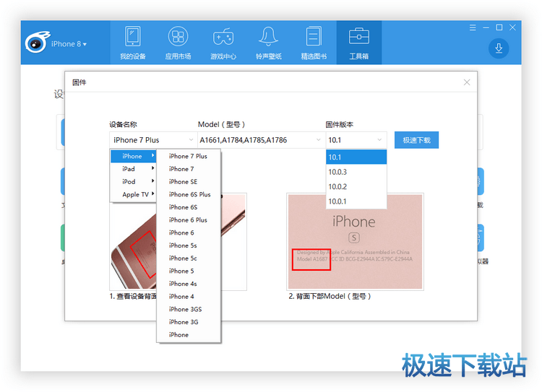The image size is (542, 392).
Task: Select iPhone 3G in device list
Action: pos(189,322)
